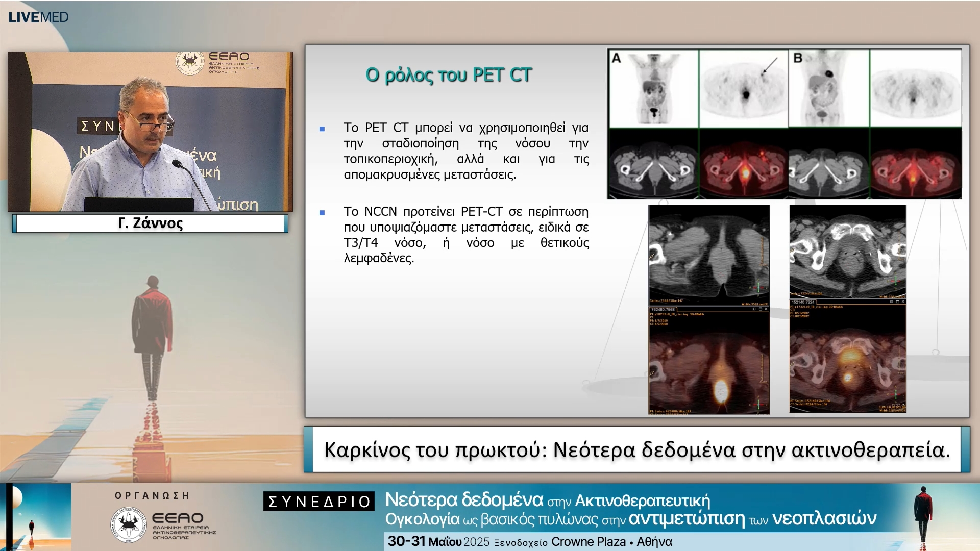Screen dimensions: 980x551
Task: Click the date text 30-31 Μαΐου 2025
Action: click(438, 541)
